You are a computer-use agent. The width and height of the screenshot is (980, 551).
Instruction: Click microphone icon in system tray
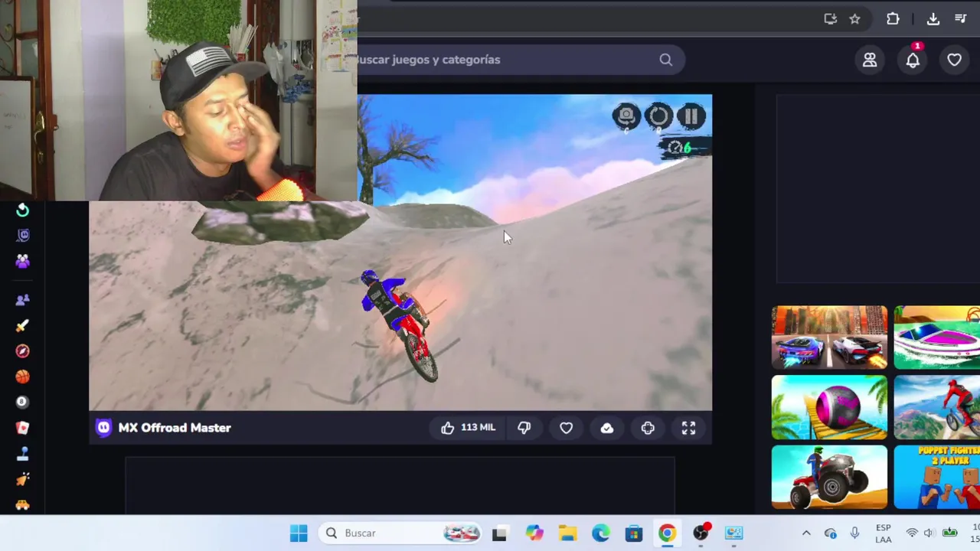[x=854, y=533]
